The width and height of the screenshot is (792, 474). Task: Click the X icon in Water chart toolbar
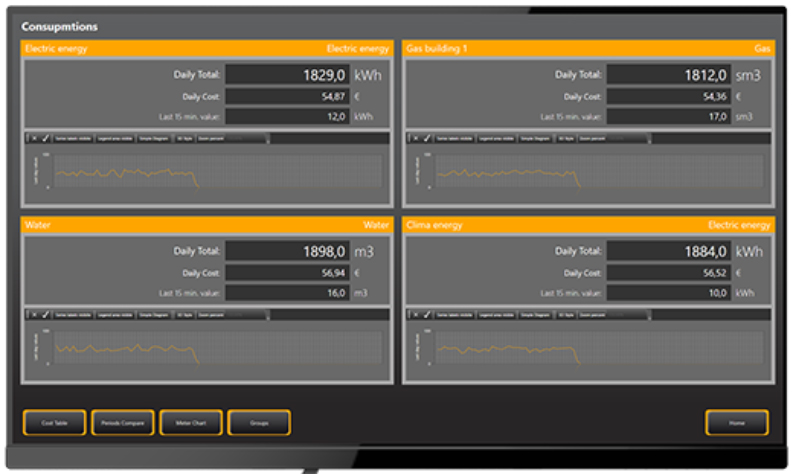[33, 314]
